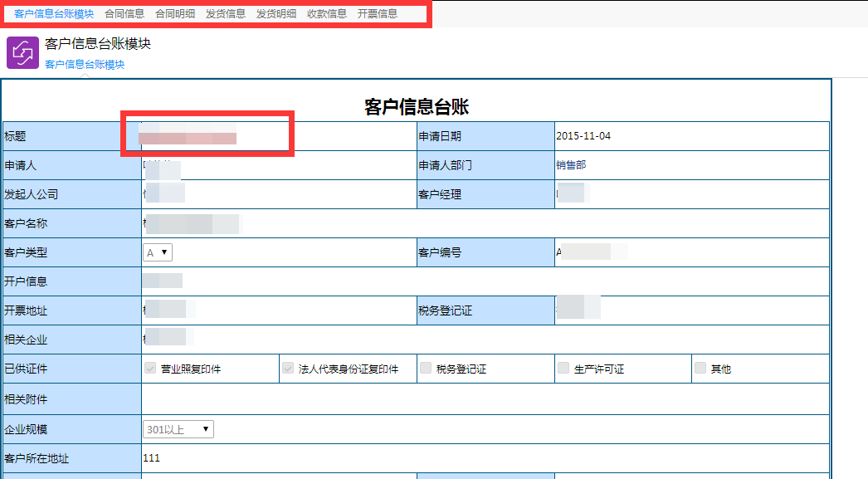Click the 发起人公司 label cell
The height and width of the screenshot is (479, 868).
pos(72,194)
